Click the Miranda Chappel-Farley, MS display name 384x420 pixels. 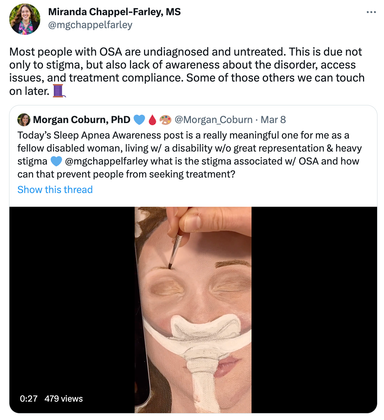click(x=114, y=12)
